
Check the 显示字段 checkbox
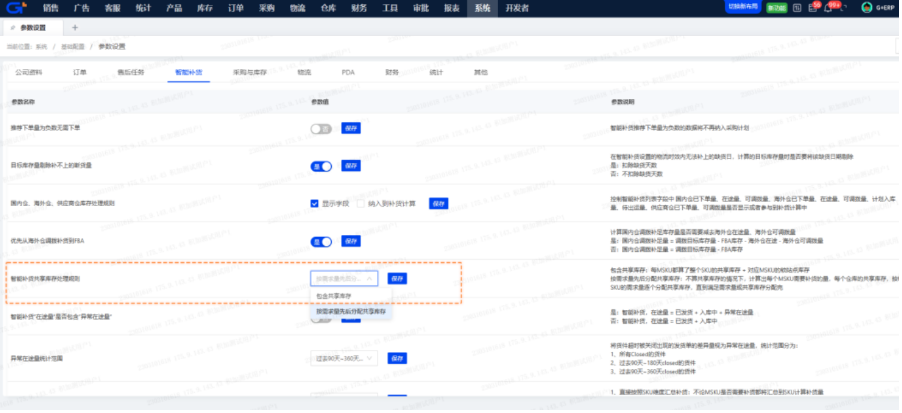coord(315,202)
